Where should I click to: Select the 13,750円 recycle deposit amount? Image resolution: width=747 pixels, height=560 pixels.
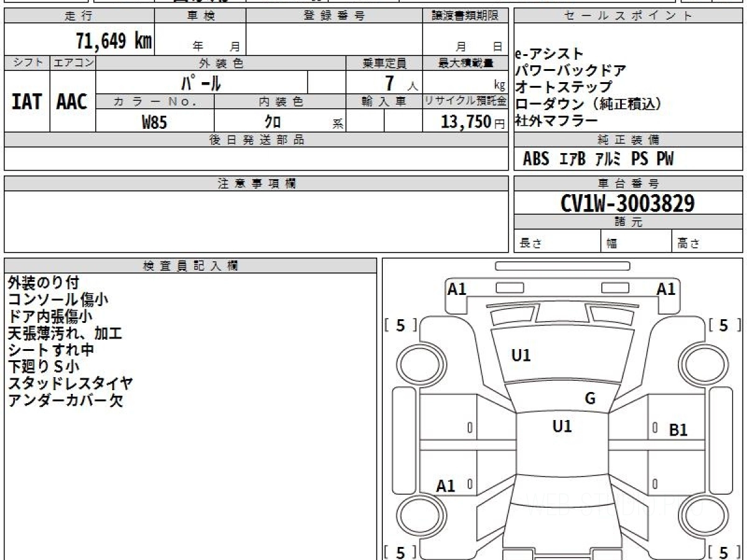point(472,122)
